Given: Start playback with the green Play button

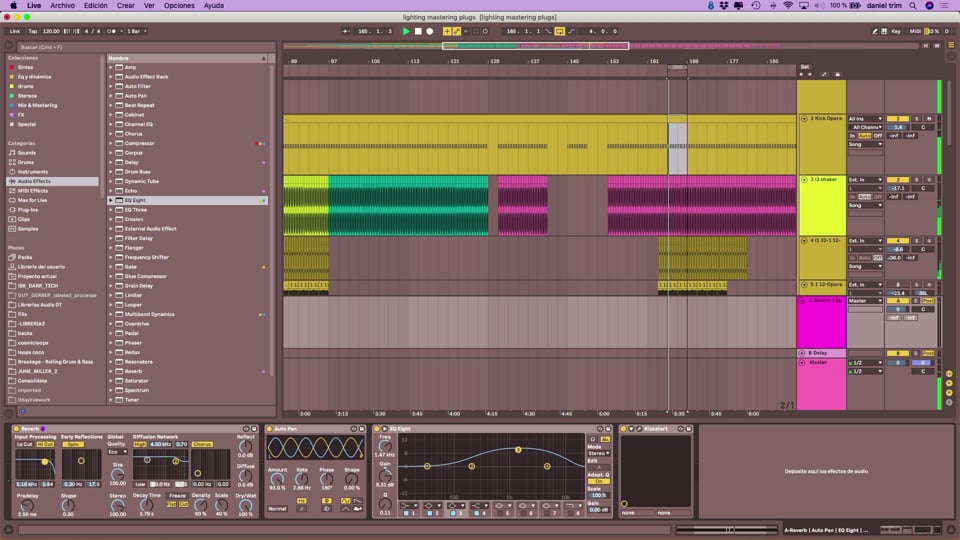Looking at the screenshot, I should (405, 31).
